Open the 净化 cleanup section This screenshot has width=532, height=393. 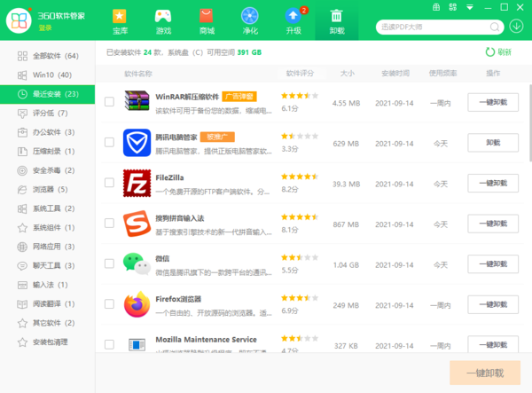(250, 21)
